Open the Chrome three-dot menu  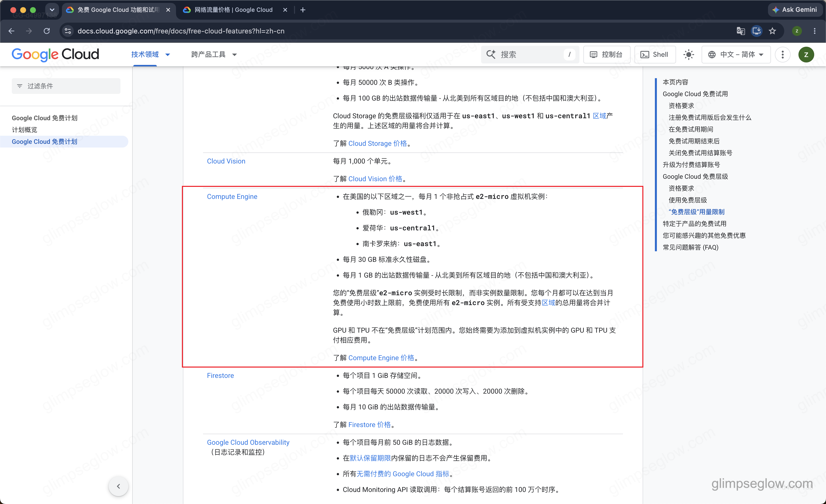[815, 31]
